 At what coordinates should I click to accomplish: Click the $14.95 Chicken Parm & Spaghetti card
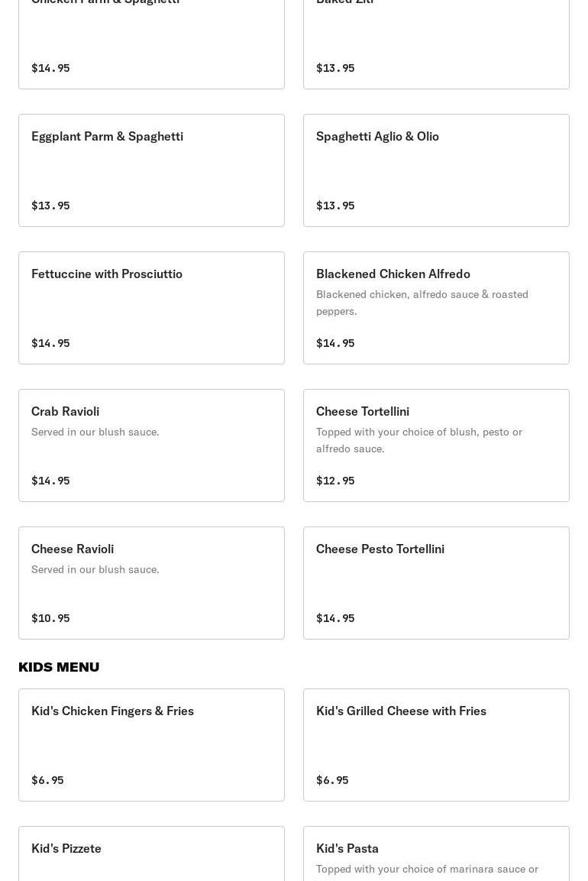click(151, 44)
